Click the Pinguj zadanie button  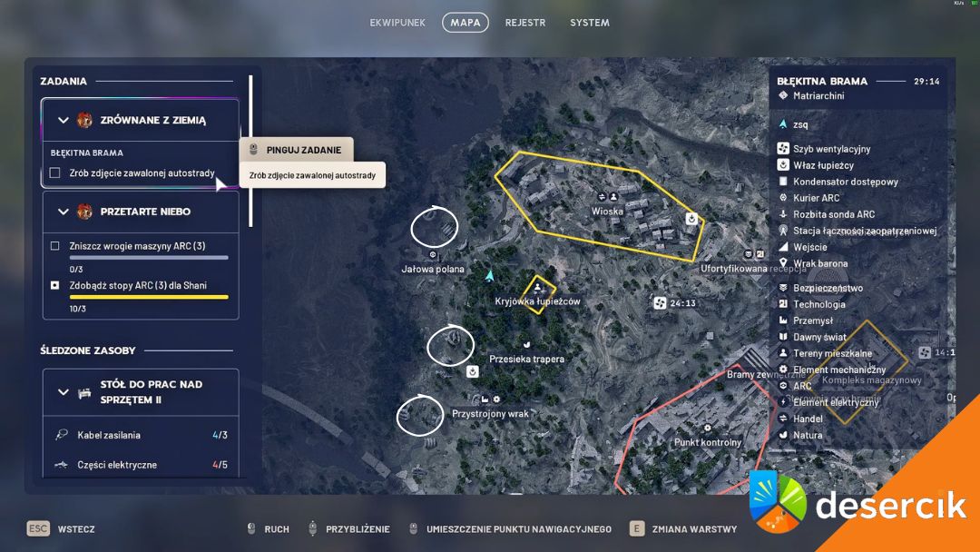(x=297, y=150)
